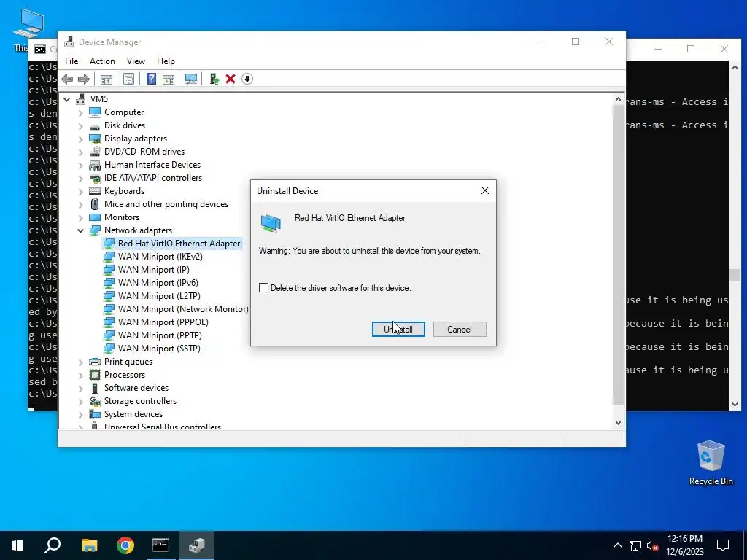Select WAN Miniport (SSTP) entry
This screenshot has width=747, height=560.
159,349
